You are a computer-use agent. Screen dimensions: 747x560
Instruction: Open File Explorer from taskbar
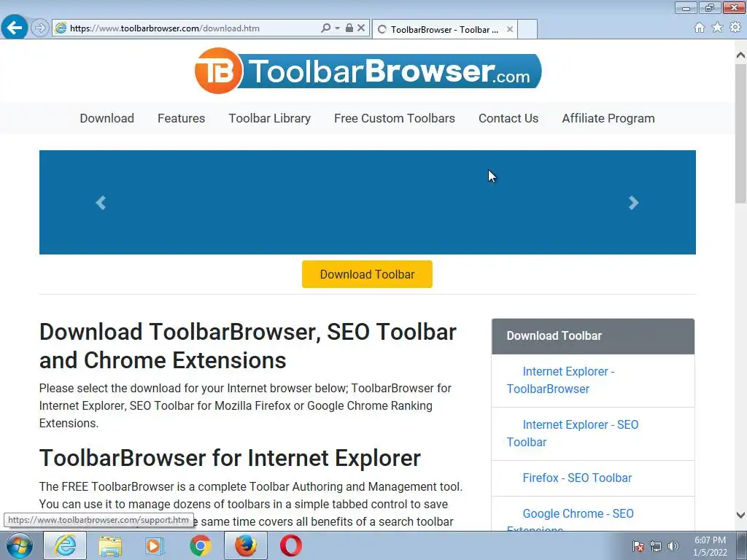coord(110,545)
